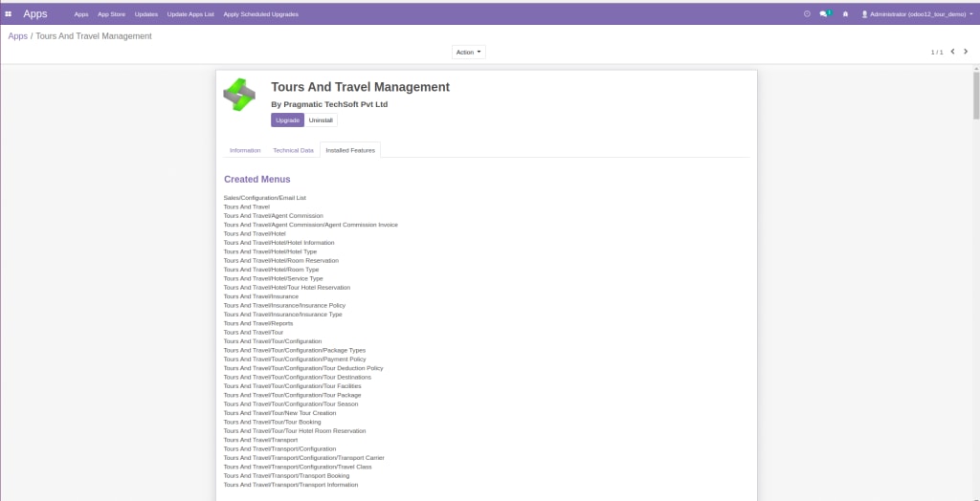Open the Apps menu item
The height and width of the screenshot is (501, 980).
click(x=81, y=13)
